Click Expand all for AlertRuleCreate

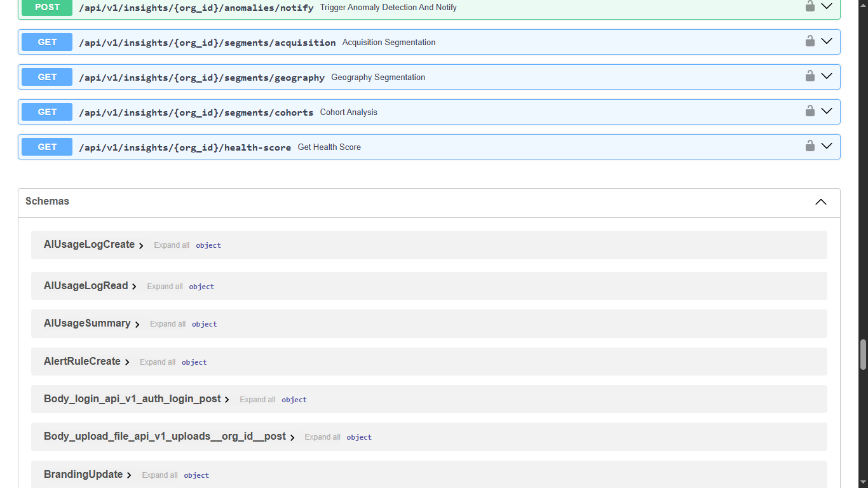[x=158, y=362]
